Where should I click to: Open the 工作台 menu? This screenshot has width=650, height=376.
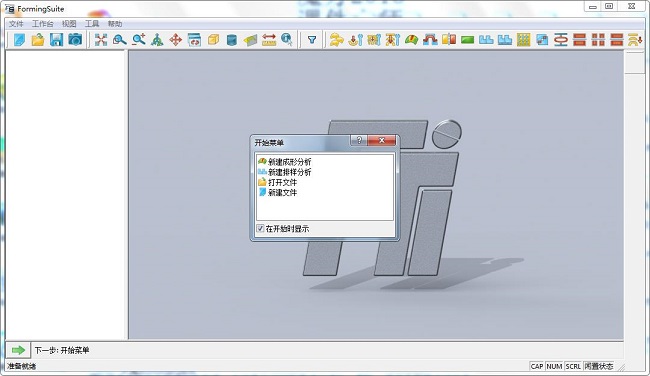point(43,24)
